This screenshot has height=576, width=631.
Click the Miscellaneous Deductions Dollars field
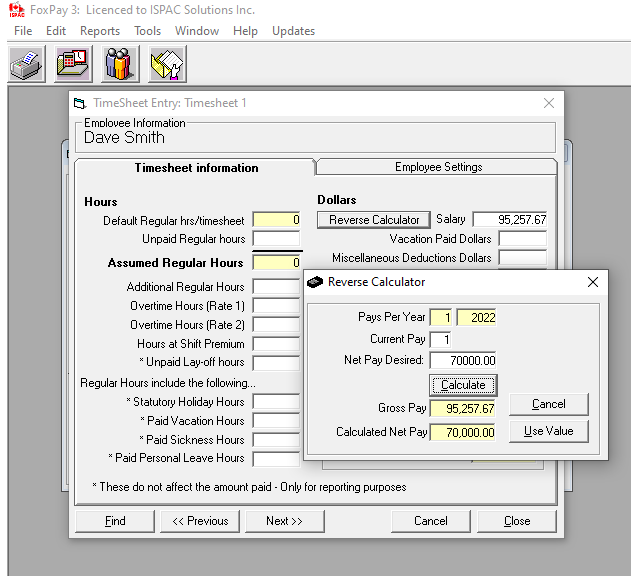[x=523, y=258]
